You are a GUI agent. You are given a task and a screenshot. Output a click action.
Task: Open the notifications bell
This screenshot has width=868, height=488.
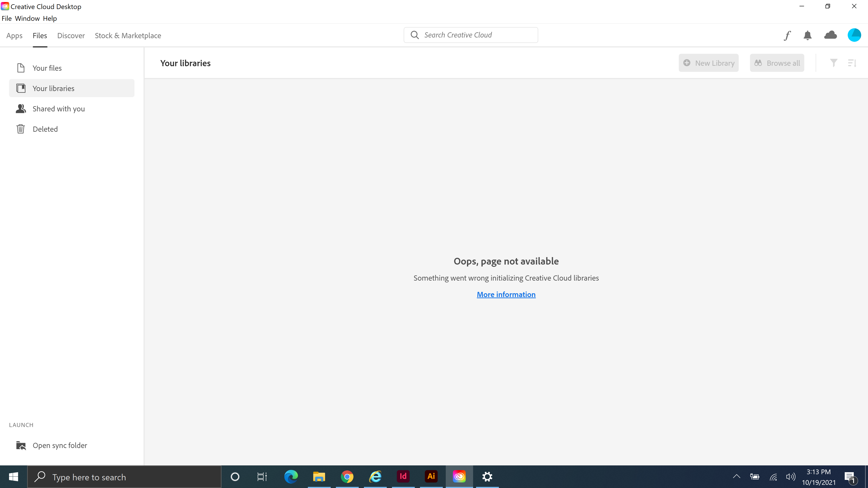[x=807, y=35]
